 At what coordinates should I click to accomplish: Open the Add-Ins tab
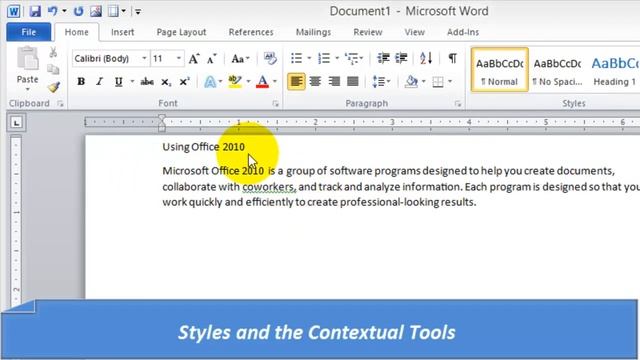click(463, 32)
